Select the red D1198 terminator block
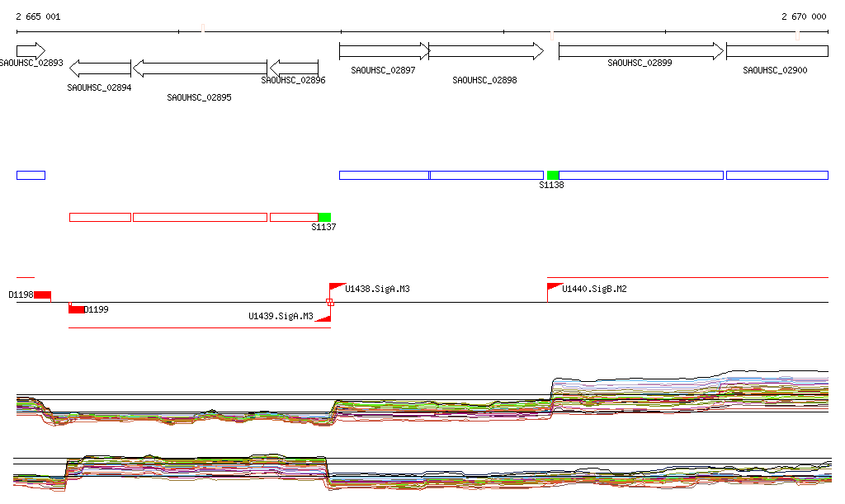This screenshot has height=504, width=845. click(43, 294)
